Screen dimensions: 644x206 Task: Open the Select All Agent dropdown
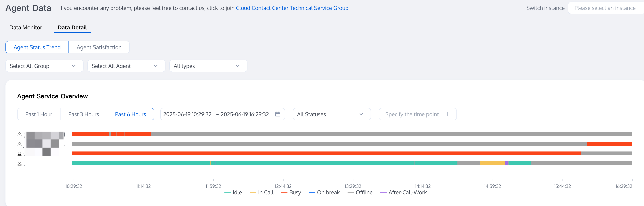point(126,66)
